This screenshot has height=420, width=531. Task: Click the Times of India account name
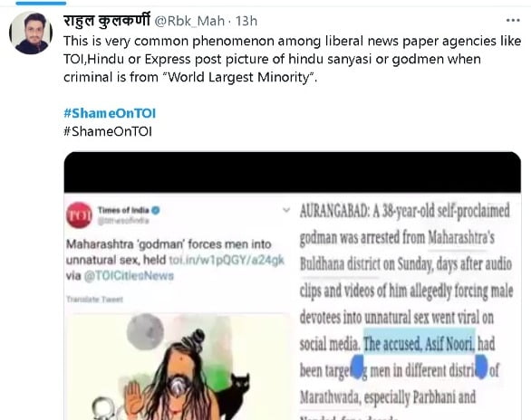tap(123, 210)
